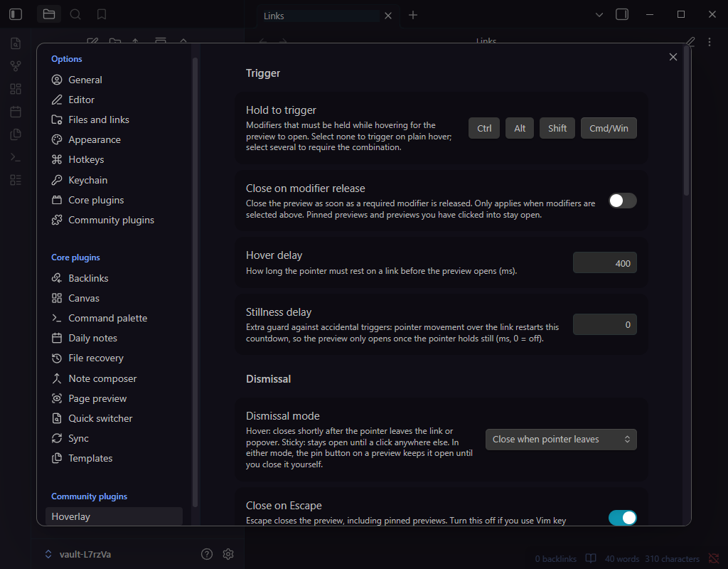Open Daily notes plugin settings

114,338
